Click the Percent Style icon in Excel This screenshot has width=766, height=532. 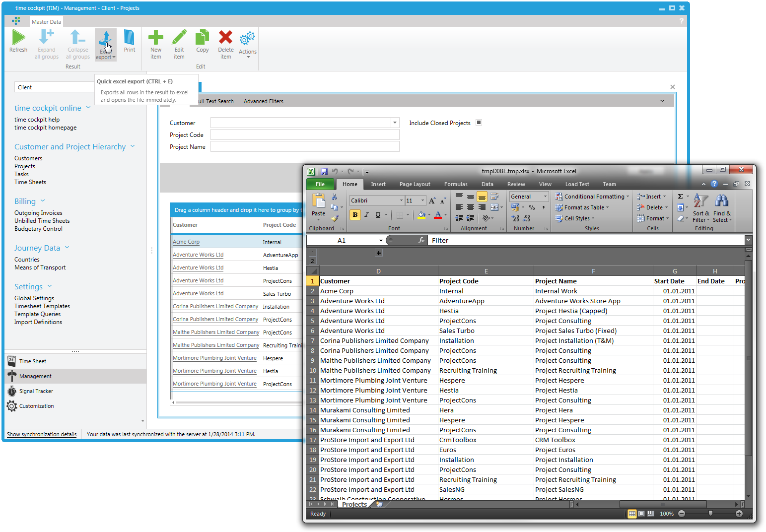pyautogui.click(x=532, y=207)
